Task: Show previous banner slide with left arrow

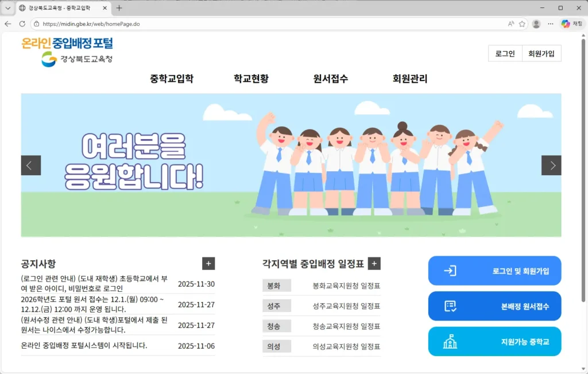Action: coord(31,165)
